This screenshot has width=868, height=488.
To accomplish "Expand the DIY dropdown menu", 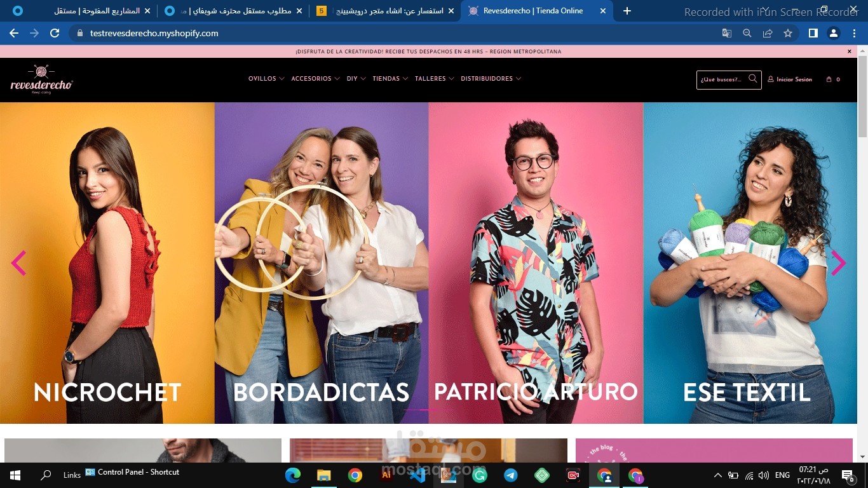I will (356, 79).
